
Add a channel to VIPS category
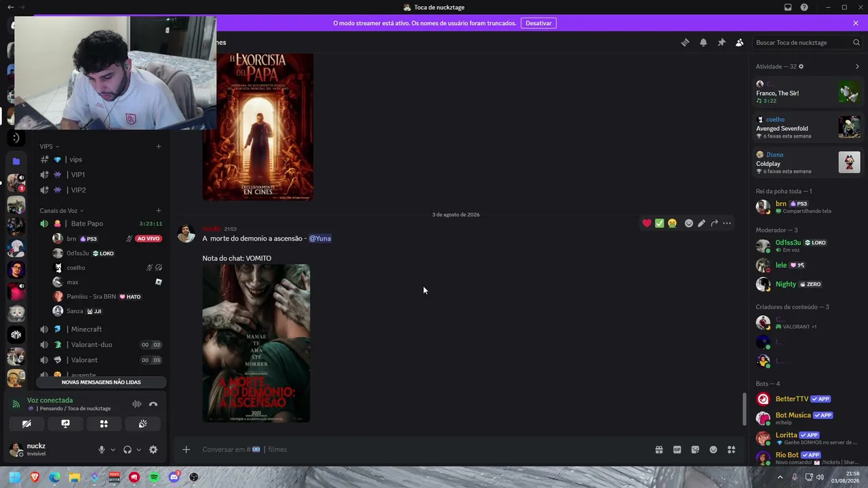tap(159, 146)
